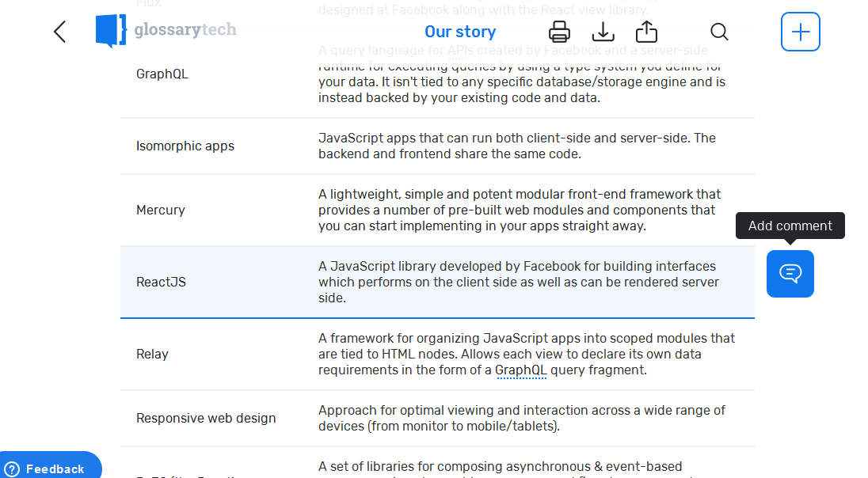Click the plus add button
Viewport: 868px width, 478px height.
pyautogui.click(x=801, y=32)
